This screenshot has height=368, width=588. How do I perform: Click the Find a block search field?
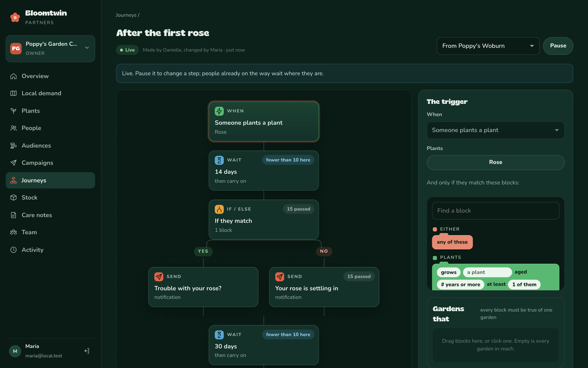pos(495,211)
